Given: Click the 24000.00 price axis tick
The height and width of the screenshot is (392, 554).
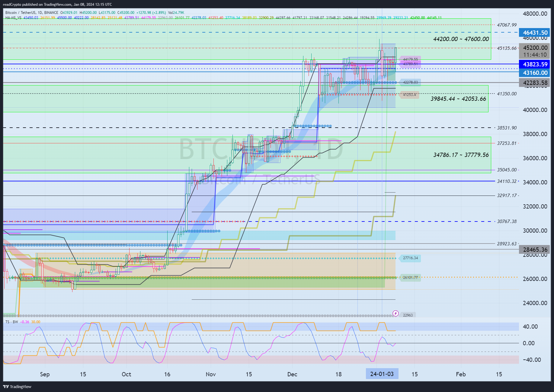Looking at the screenshot, I should pos(535,303).
